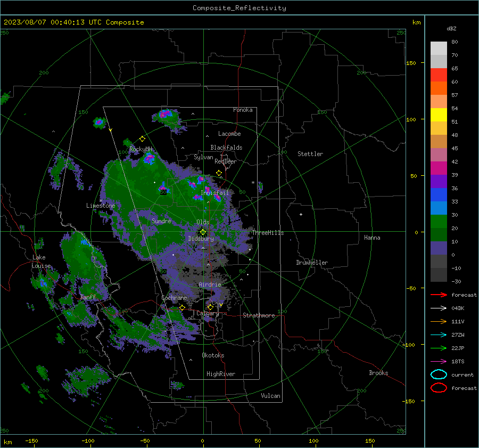
Task: Click the Limestone label on map
Action: (101, 206)
